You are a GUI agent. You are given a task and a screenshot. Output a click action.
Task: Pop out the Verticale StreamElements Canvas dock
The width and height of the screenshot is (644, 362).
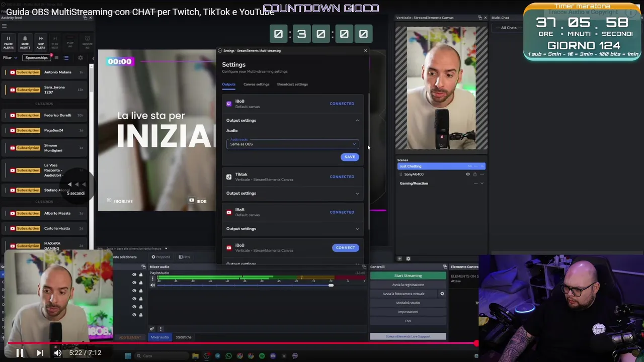pyautogui.click(x=479, y=18)
